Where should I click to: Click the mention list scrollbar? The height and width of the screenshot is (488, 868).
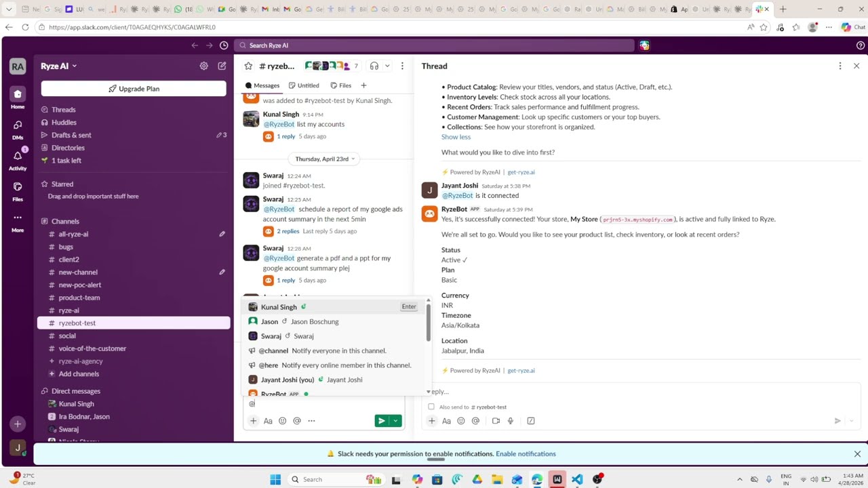[x=428, y=322]
